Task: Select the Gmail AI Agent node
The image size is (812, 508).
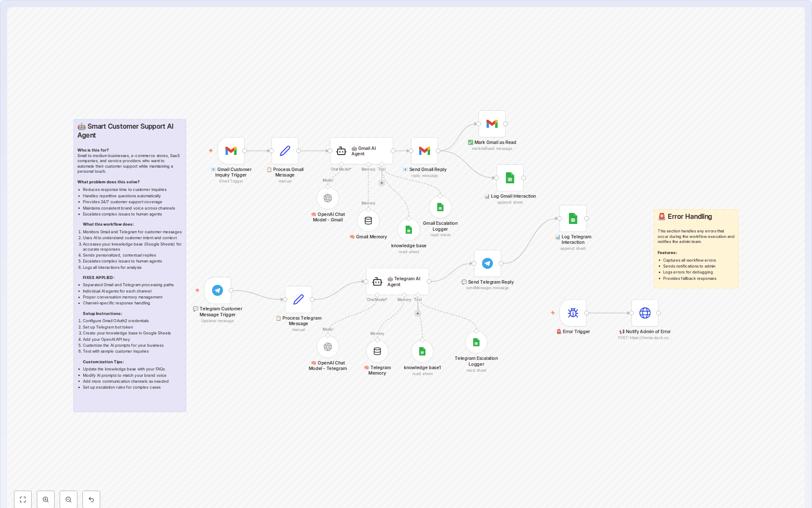Action: [362, 151]
